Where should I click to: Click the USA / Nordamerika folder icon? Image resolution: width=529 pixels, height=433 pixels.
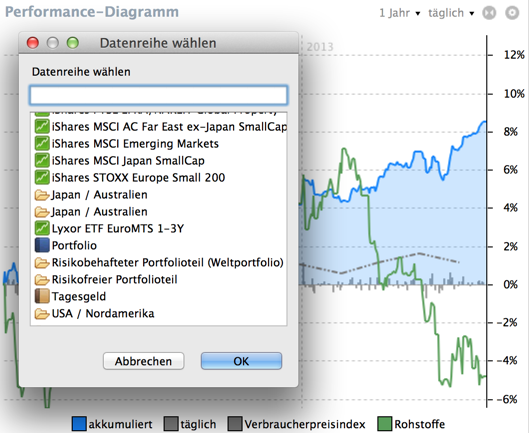[x=42, y=314]
